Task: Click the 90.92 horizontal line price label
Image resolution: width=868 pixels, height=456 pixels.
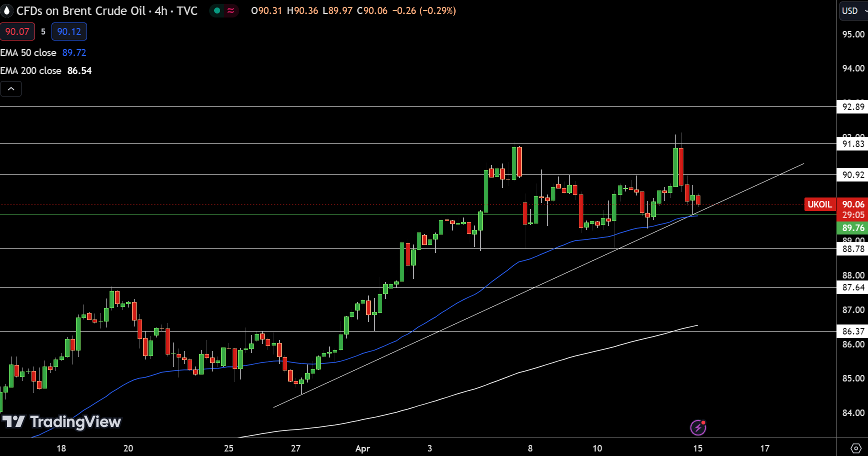Action: (x=853, y=174)
